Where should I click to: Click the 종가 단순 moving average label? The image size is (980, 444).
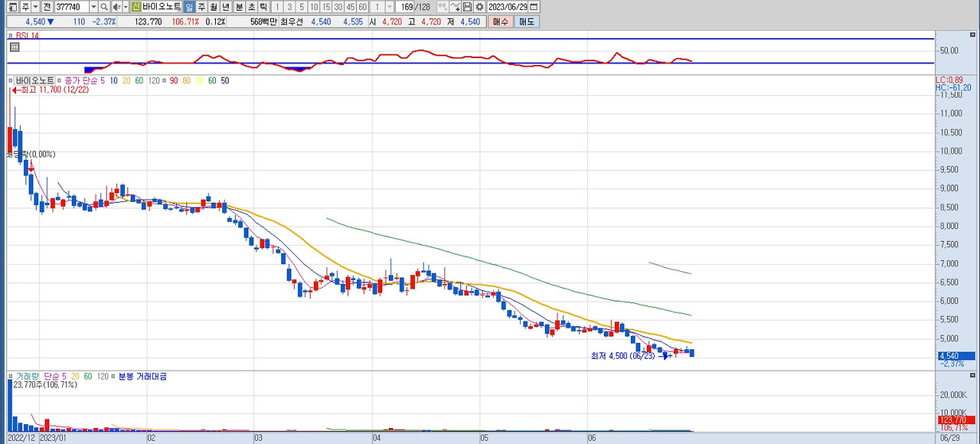click(82, 80)
